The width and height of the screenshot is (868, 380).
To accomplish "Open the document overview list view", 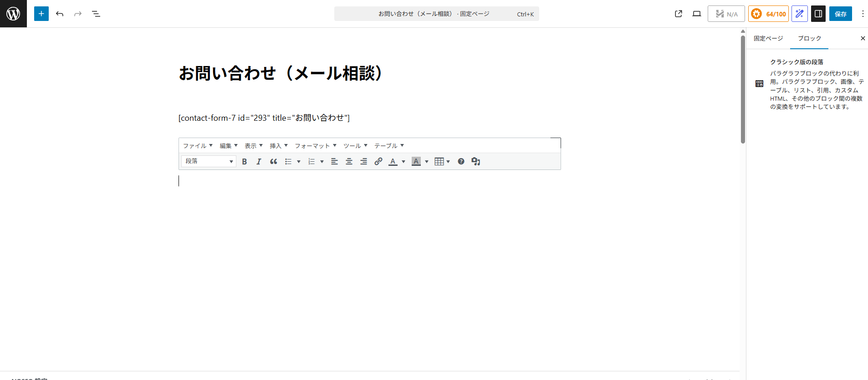I will coord(96,14).
